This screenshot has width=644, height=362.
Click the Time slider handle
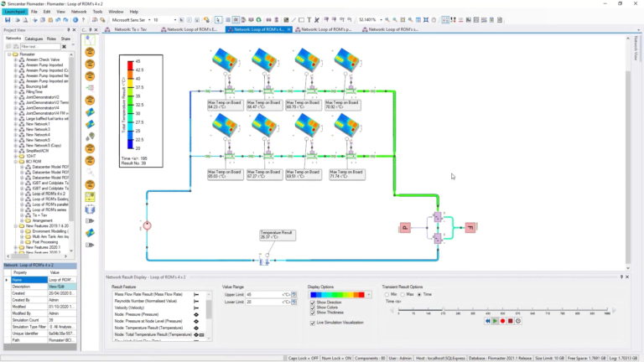[443, 309]
